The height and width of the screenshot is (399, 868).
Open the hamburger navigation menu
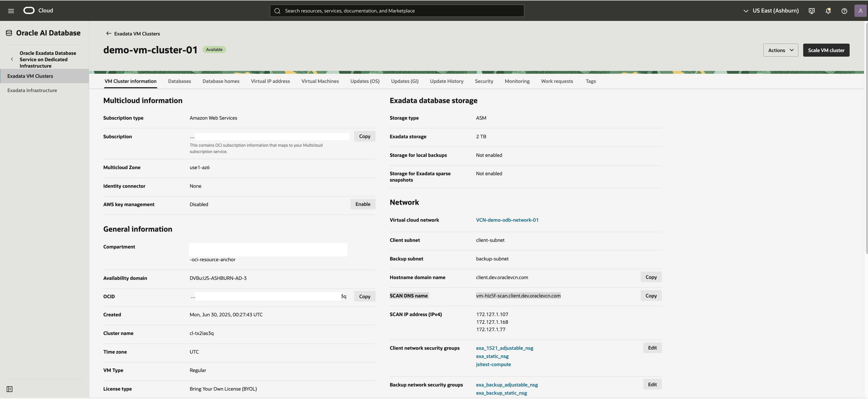(x=11, y=11)
